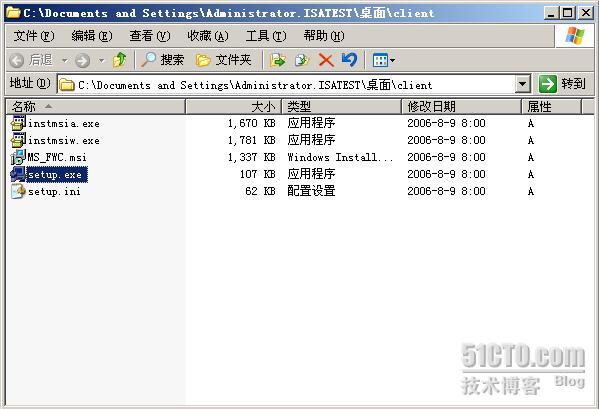
Task: Click the 1,337 KB size value
Action: point(251,157)
